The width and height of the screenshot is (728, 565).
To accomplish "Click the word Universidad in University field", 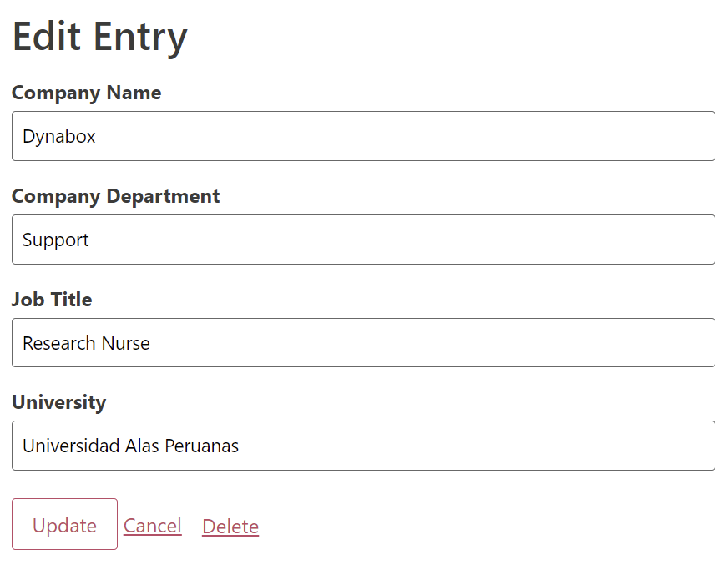I will click(x=71, y=446).
